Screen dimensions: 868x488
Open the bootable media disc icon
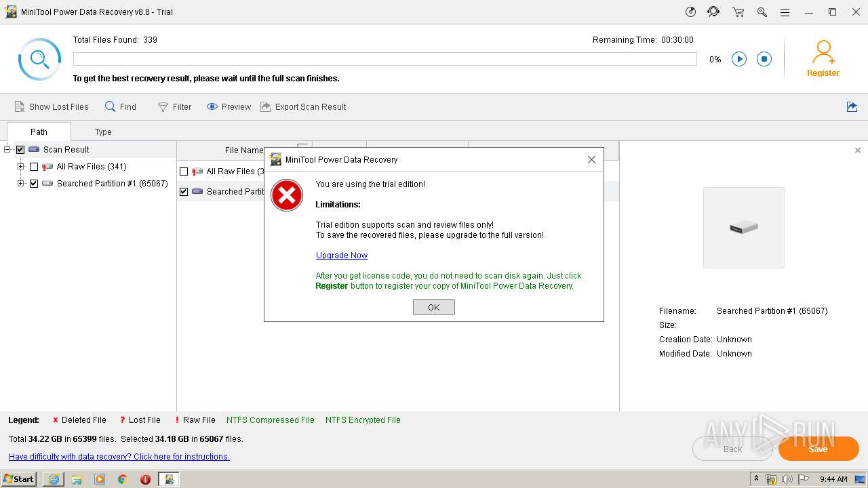pos(691,12)
